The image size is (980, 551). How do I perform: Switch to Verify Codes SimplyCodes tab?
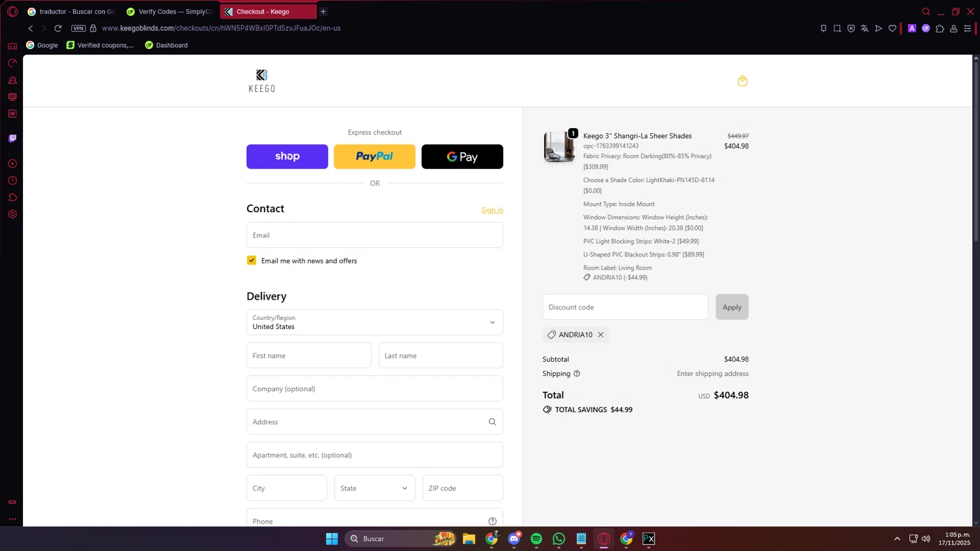pyautogui.click(x=170, y=12)
